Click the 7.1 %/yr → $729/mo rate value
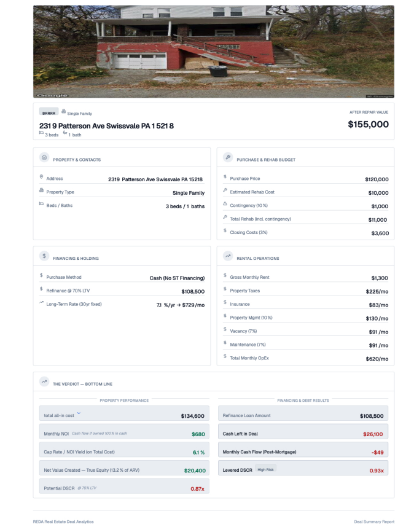414x532 pixels. coord(181,305)
